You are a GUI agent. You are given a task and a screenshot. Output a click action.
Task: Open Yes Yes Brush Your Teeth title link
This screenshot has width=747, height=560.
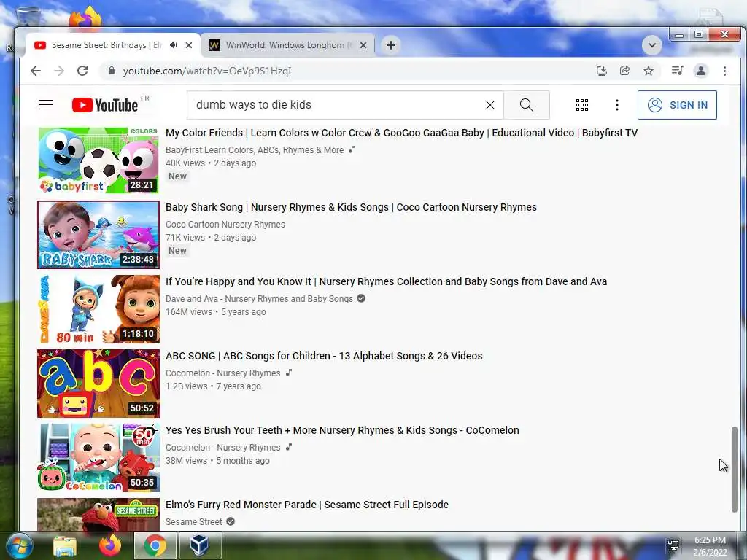[342, 430]
